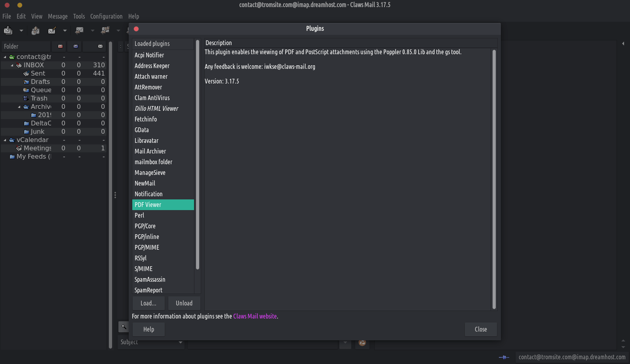The height and width of the screenshot is (364, 630).
Task: Select the PGP/MIME plugin
Action: pos(163,247)
